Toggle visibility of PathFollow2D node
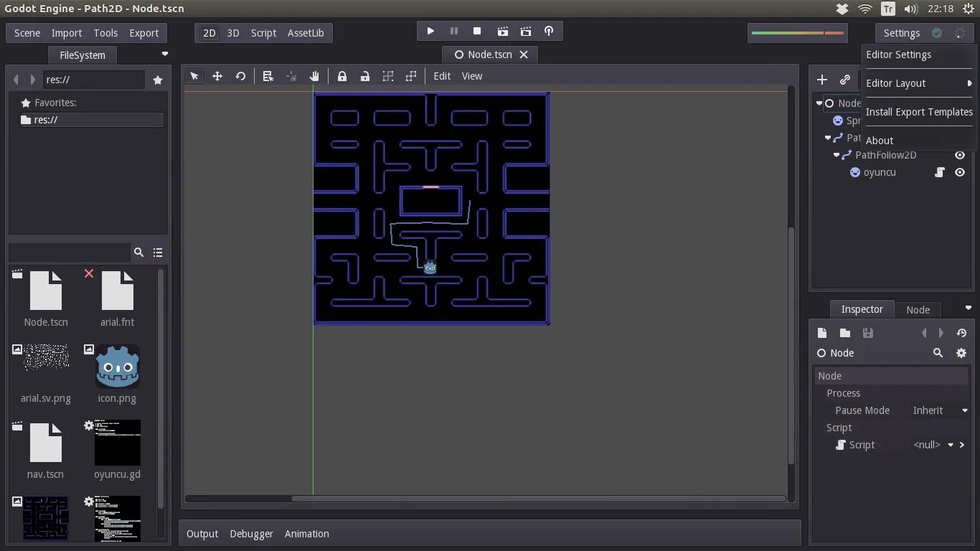Screen dimensions: 980x551 coord(960,155)
